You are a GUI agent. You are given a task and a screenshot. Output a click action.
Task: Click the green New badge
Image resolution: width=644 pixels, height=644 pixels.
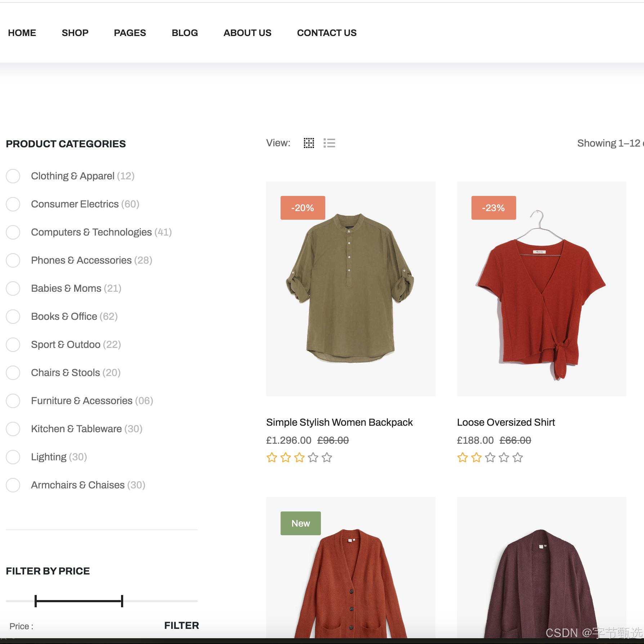[x=300, y=523]
